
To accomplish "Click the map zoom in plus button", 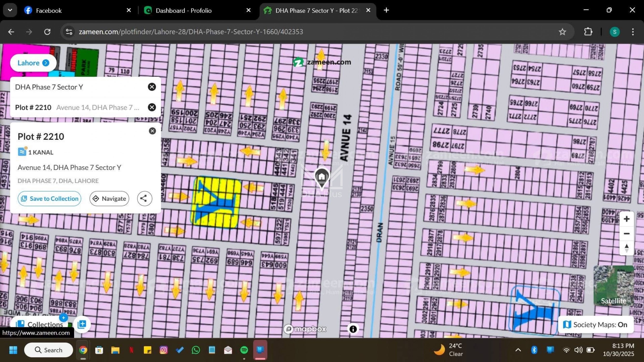I will 626,219.
